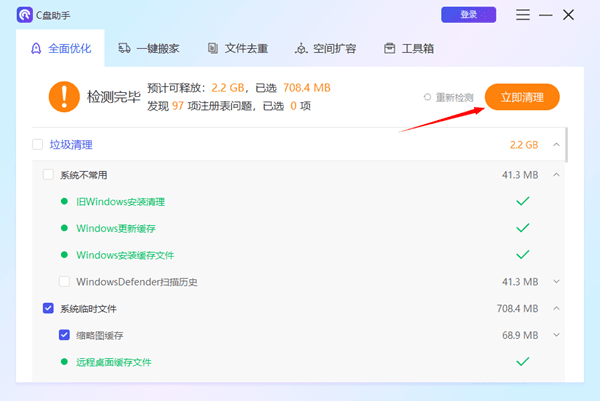Click the C盘助手 app logo icon
This screenshot has width=600, height=401.
click(x=25, y=15)
